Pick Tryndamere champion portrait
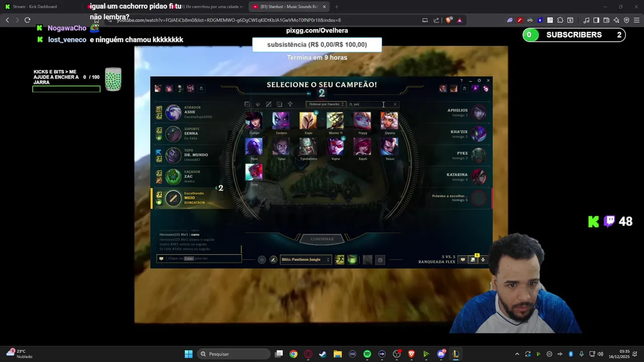Viewport: 644px width, 362px height. pyautogui.click(x=308, y=147)
